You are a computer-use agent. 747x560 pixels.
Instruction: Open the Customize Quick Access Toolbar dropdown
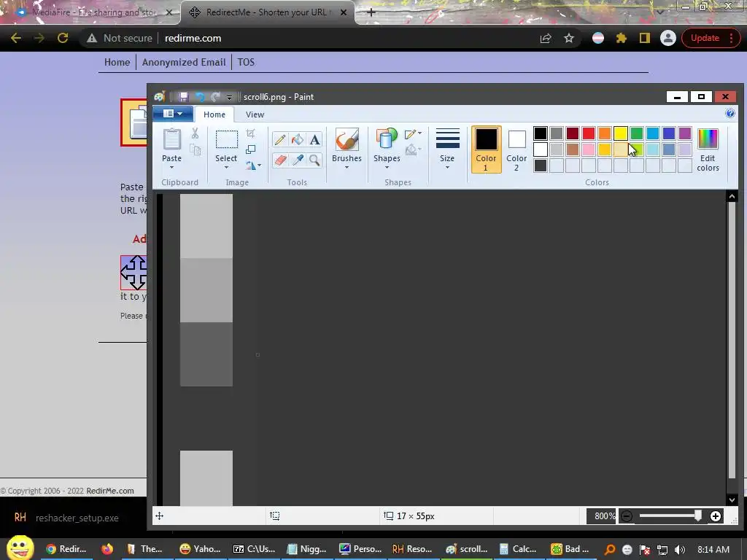coord(229,97)
